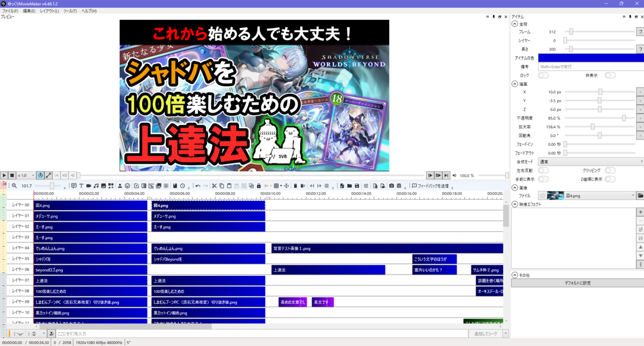The height and width of the screenshot is (346, 644).
Task: Browse image file with folder button
Action: tap(640, 196)
